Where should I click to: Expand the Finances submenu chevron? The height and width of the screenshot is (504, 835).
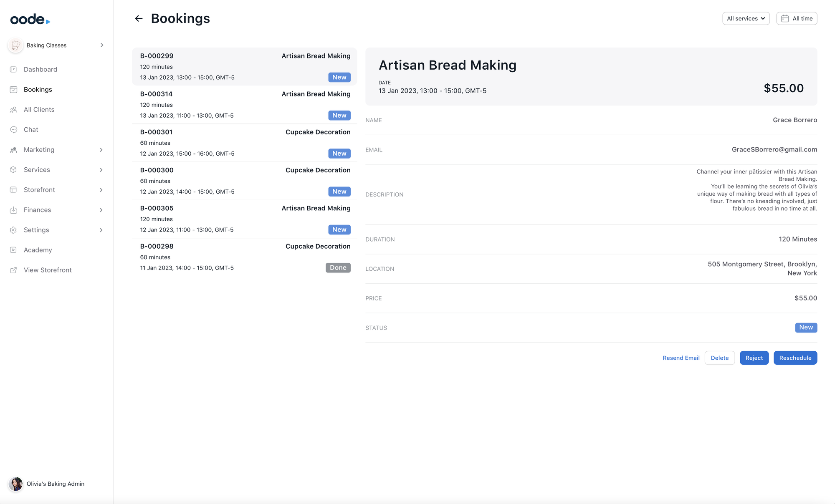click(101, 210)
